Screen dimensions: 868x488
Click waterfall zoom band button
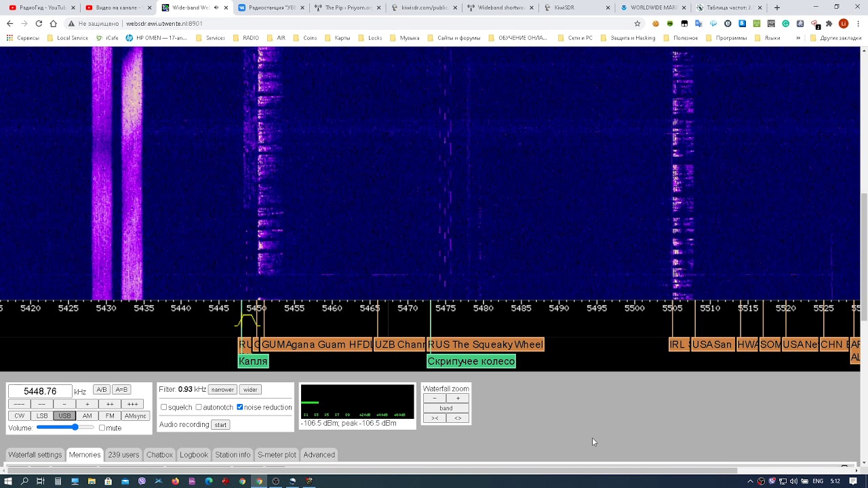446,408
